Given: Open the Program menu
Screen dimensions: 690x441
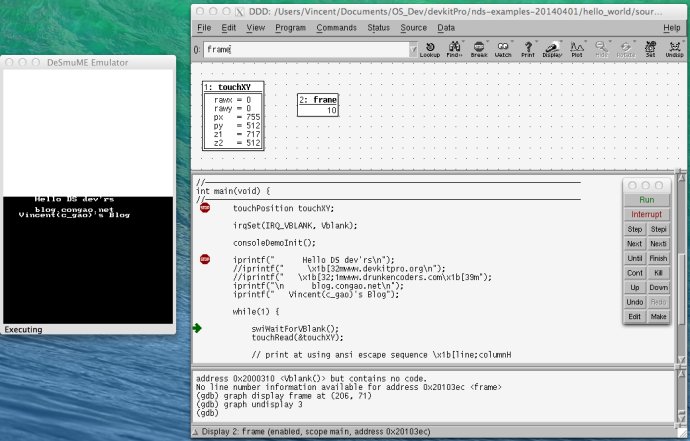Looking at the screenshot, I should (290, 28).
